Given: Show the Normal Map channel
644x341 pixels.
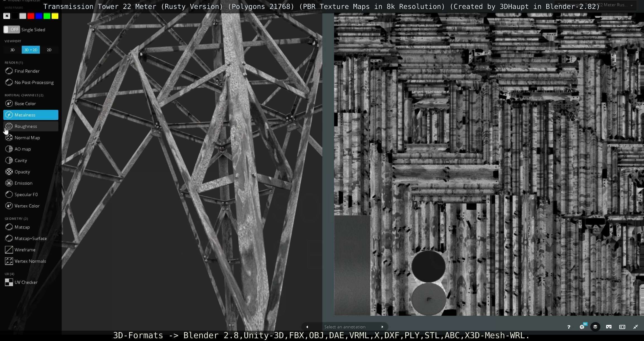Looking at the screenshot, I should point(31,138).
